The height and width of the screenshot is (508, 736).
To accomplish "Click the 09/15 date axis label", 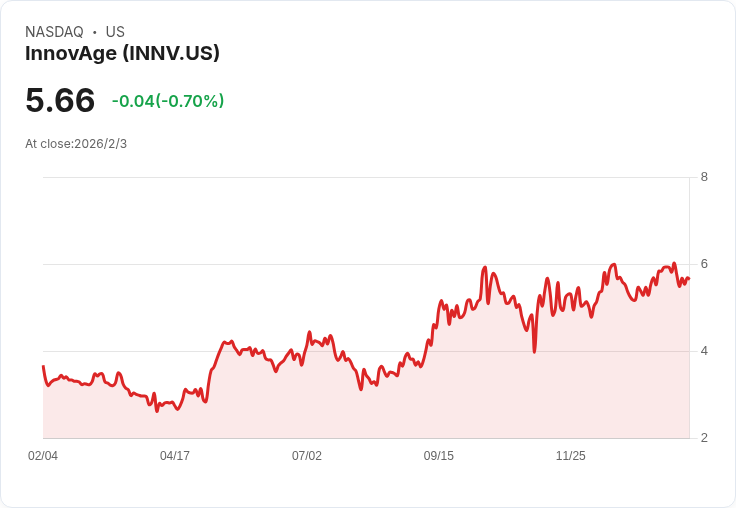I will click(x=439, y=456).
